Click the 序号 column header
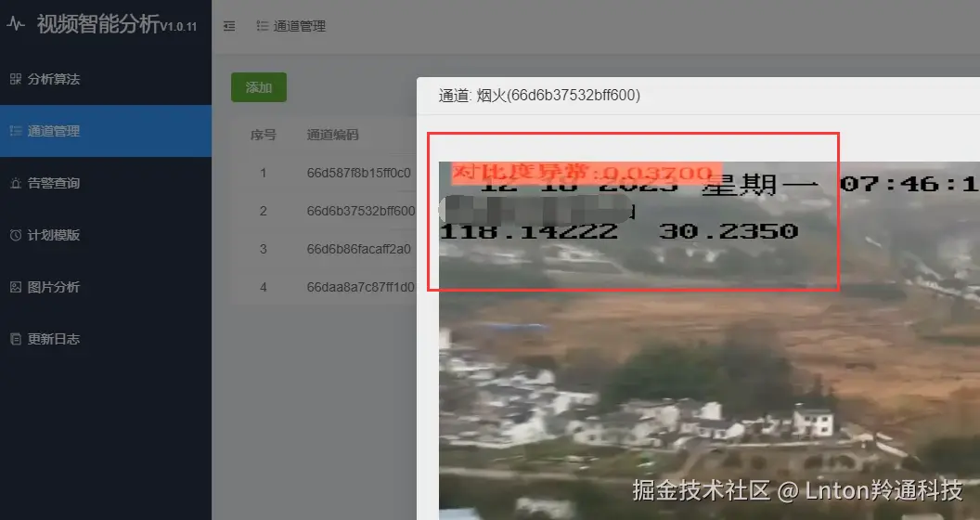980x520 pixels. [264, 135]
